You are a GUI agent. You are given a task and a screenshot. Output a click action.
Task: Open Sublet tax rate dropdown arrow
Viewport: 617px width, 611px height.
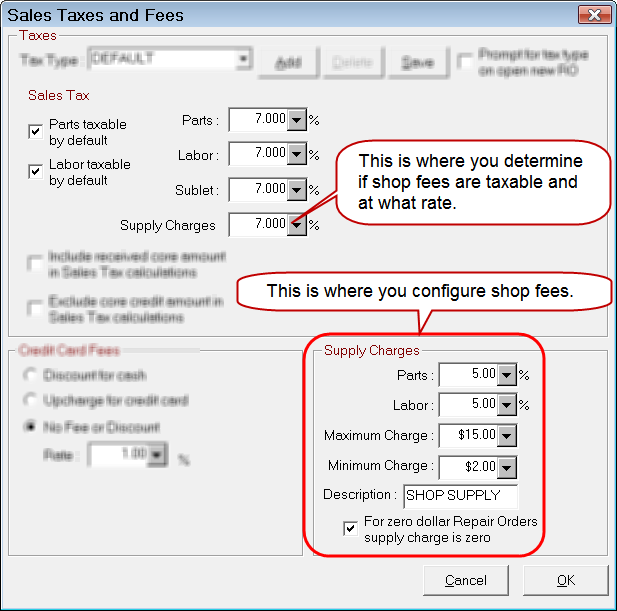296,189
